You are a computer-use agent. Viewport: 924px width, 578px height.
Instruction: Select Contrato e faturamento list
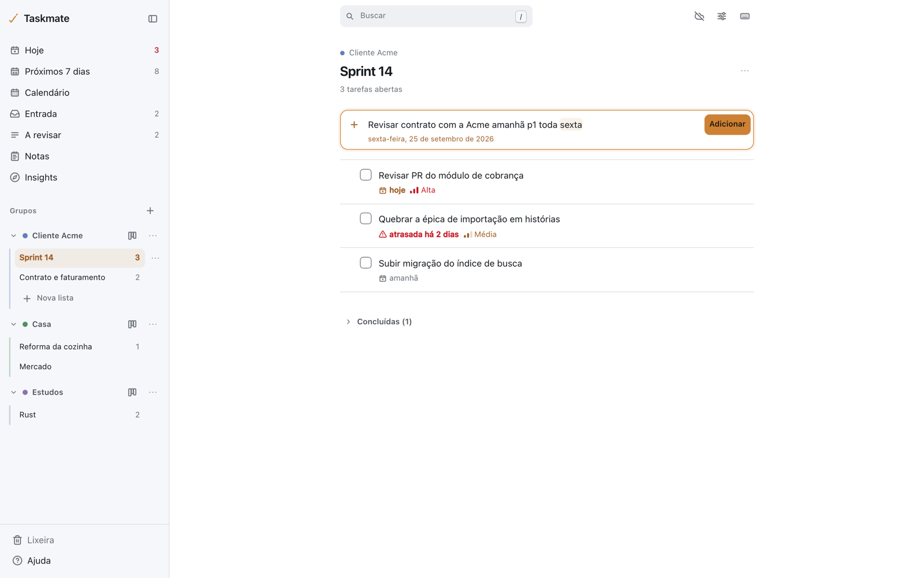[x=80, y=278]
